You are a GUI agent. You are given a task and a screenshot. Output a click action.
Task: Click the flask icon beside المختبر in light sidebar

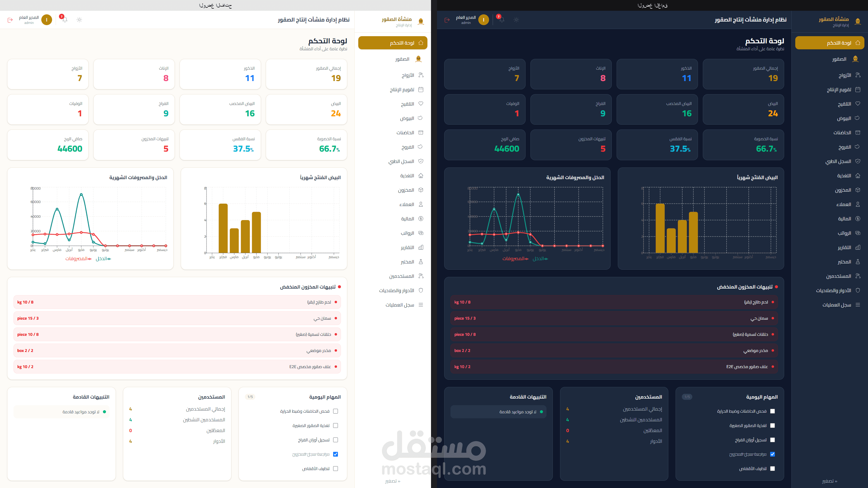click(x=421, y=262)
